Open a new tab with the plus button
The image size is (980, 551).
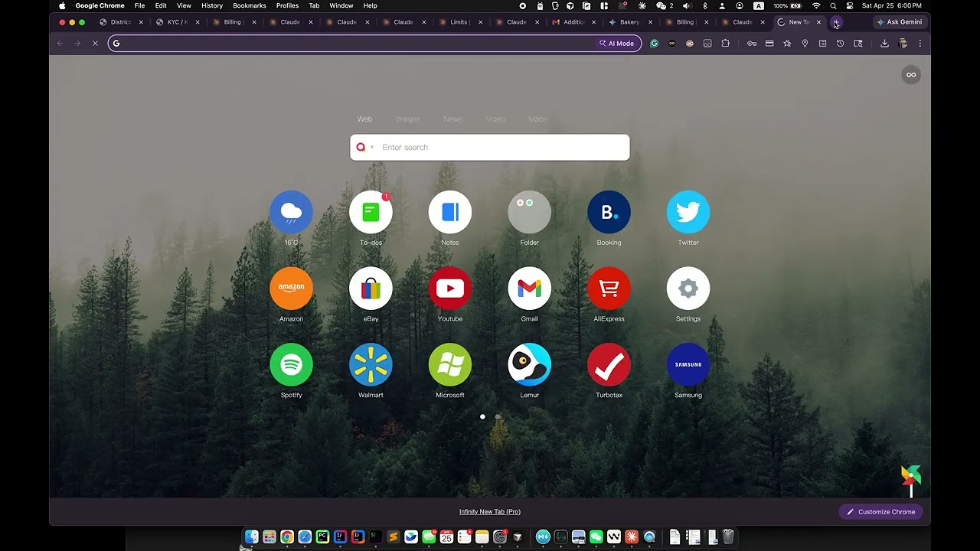[836, 22]
